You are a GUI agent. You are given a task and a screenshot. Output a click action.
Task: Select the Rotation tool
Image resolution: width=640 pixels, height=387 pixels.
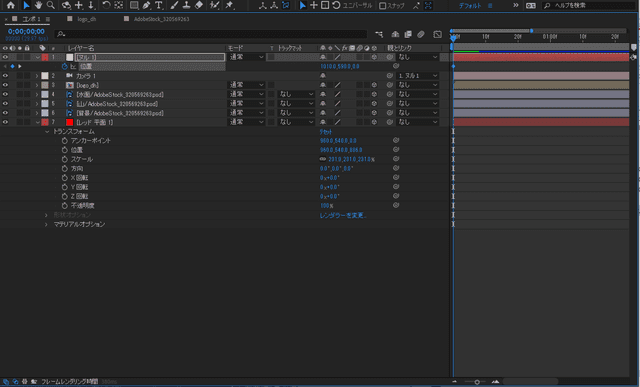pos(106,5)
